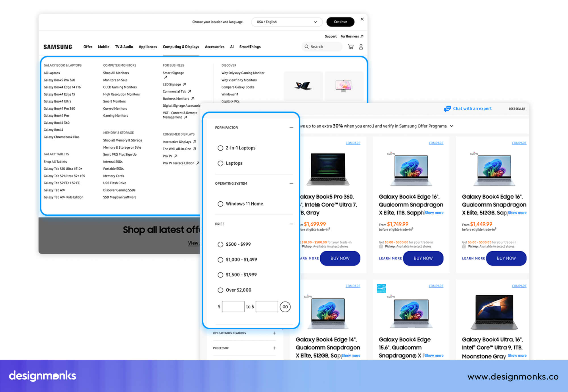The image size is (568, 392).
Task: Select the $1,000 - $1,499 price range
Action: pyautogui.click(x=220, y=260)
